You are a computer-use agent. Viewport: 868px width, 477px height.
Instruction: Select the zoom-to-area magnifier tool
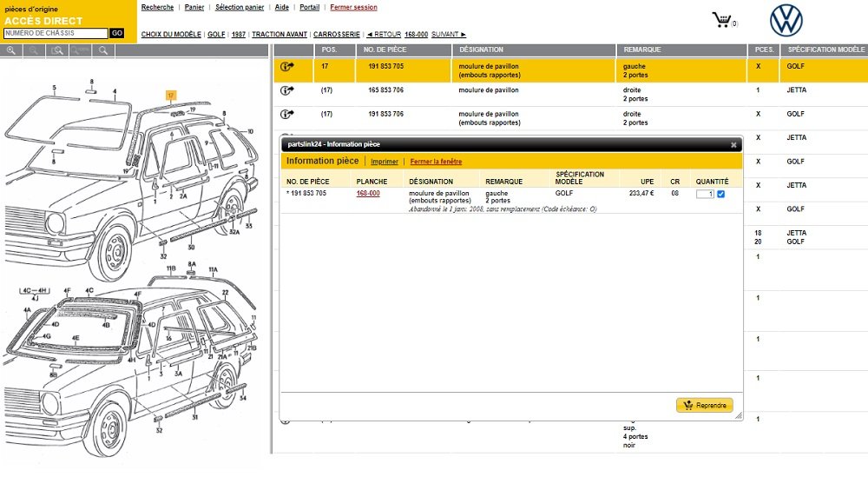click(57, 50)
